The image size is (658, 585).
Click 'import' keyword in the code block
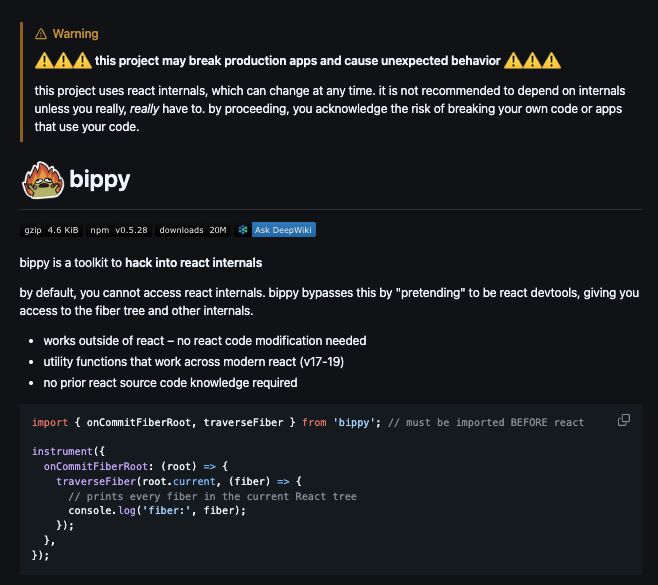tap(50, 422)
